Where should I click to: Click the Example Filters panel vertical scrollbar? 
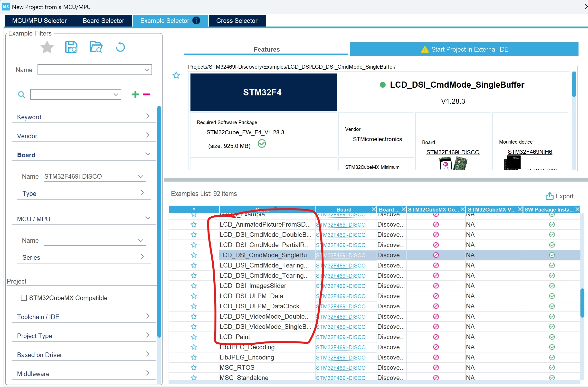click(159, 221)
